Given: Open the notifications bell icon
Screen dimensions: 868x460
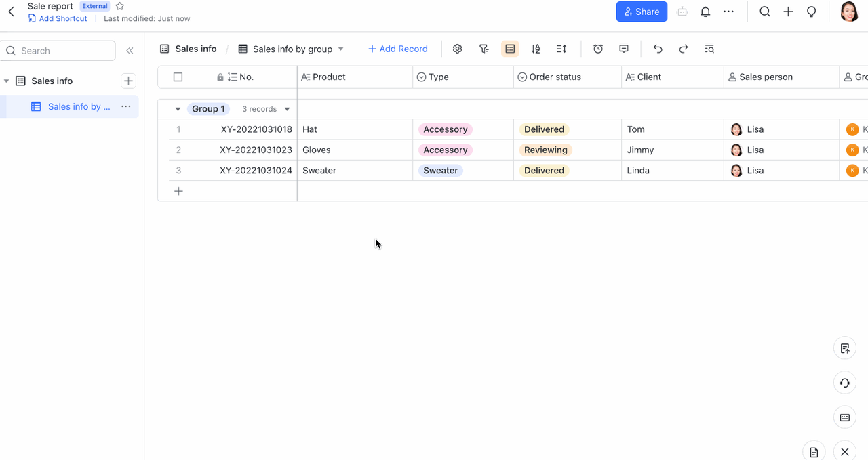Looking at the screenshot, I should tap(705, 12).
